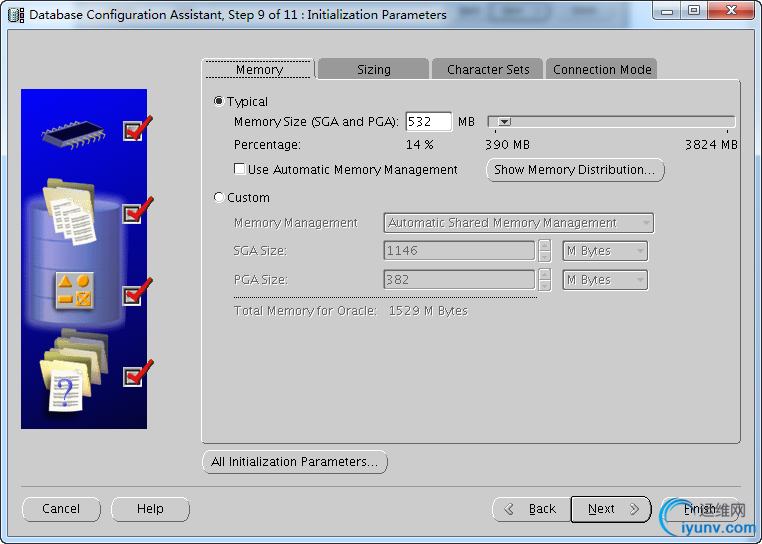Click the SGA Size value field
The image size is (762, 544).
coord(459,251)
